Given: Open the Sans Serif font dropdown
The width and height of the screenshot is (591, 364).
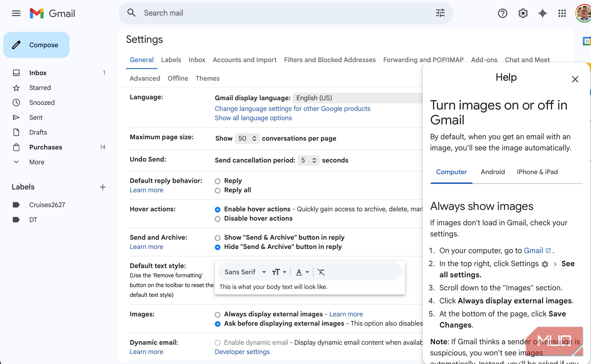Looking at the screenshot, I should click(245, 272).
